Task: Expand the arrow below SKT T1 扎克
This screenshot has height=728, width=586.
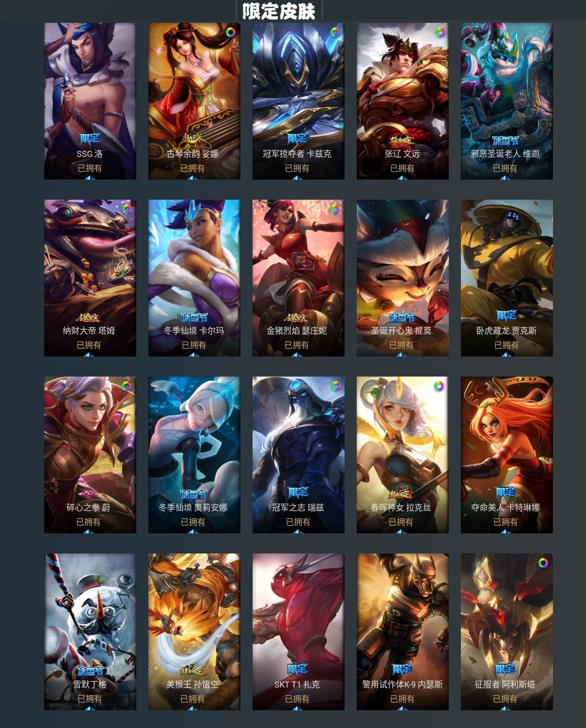Action: (x=298, y=708)
